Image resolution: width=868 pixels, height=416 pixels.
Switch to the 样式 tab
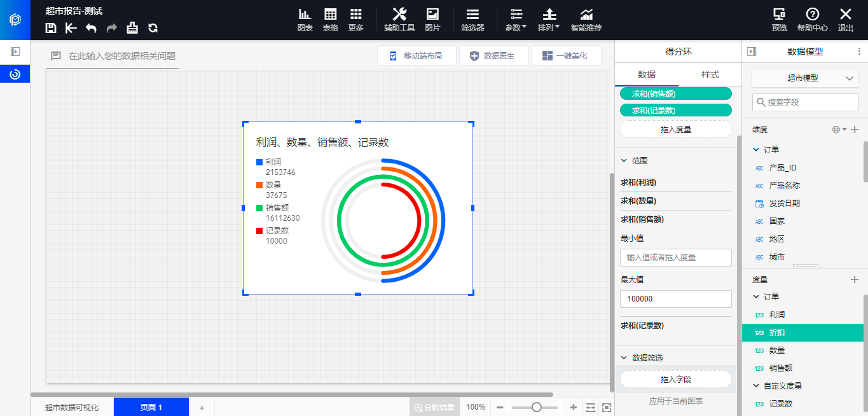pyautogui.click(x=710, y=74)
